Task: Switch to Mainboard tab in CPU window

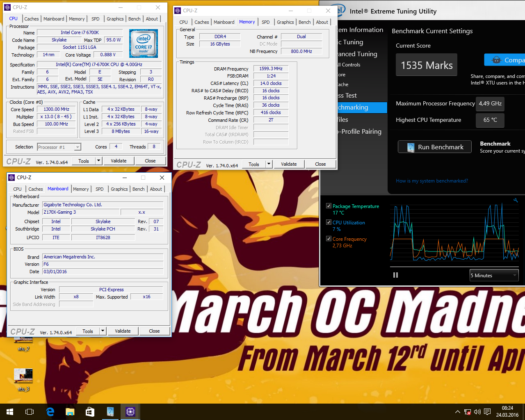Action: click(x=54, y=19)
